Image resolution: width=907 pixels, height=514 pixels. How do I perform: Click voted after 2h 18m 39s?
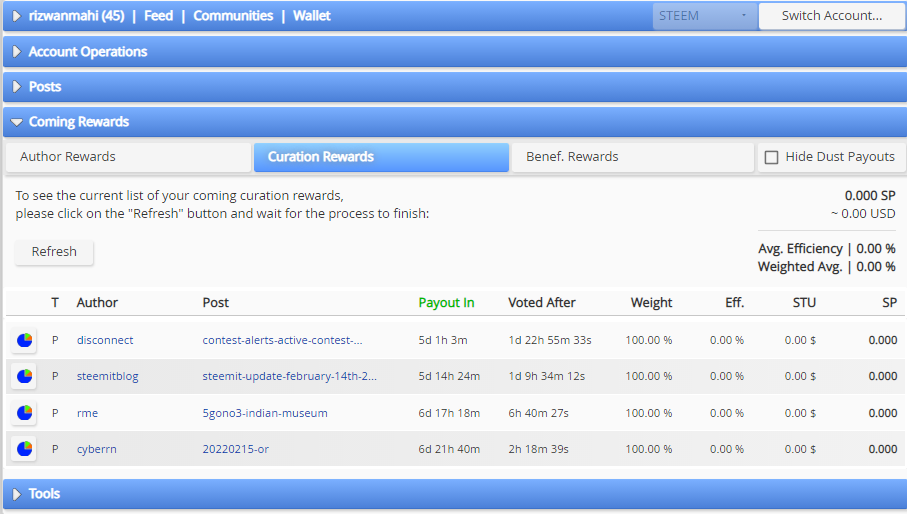(539, 449)
